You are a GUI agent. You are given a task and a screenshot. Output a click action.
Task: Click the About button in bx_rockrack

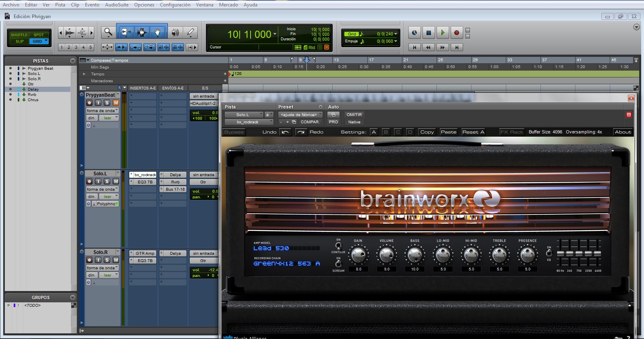623,132
